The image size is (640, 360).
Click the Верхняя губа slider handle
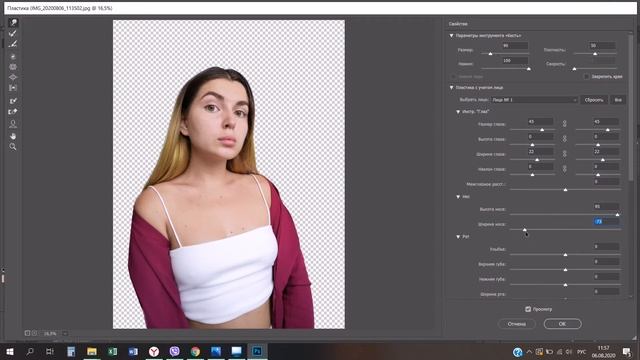coord(565,269)
